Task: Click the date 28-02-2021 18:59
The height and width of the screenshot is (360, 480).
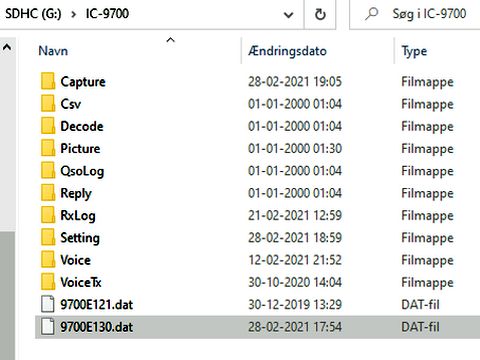Action: 295,238
